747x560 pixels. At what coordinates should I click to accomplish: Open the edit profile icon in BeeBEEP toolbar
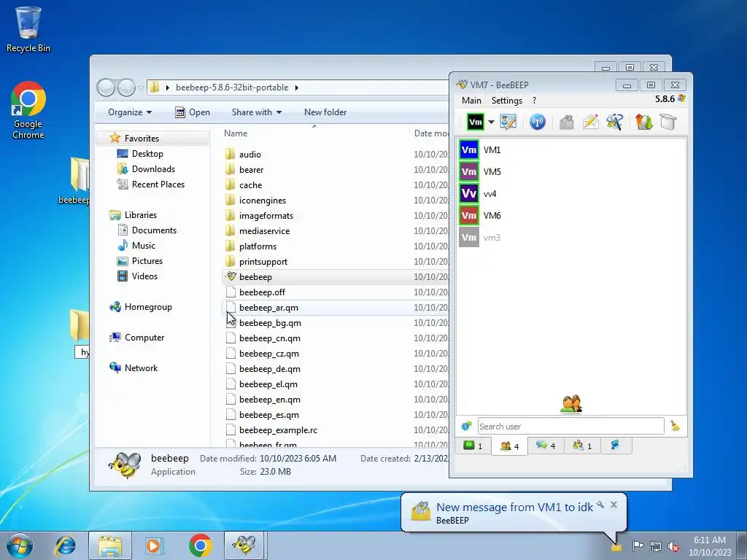pos(508,122)
